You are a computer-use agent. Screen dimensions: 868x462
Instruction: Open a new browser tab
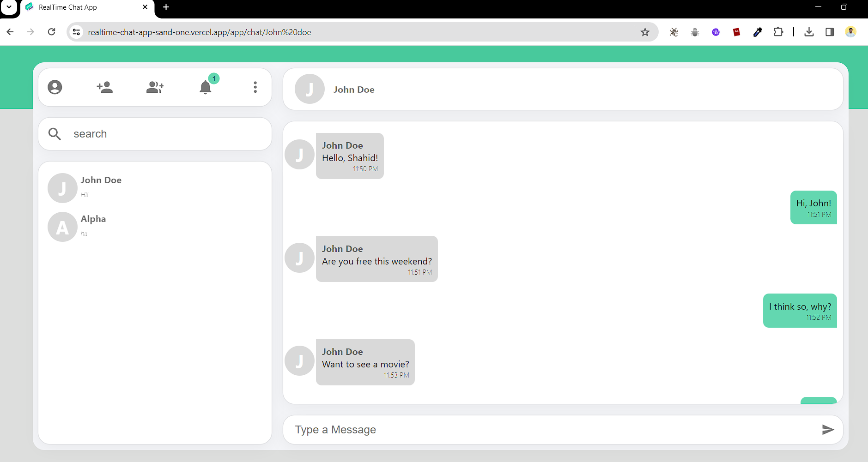[x=166, y=7]
